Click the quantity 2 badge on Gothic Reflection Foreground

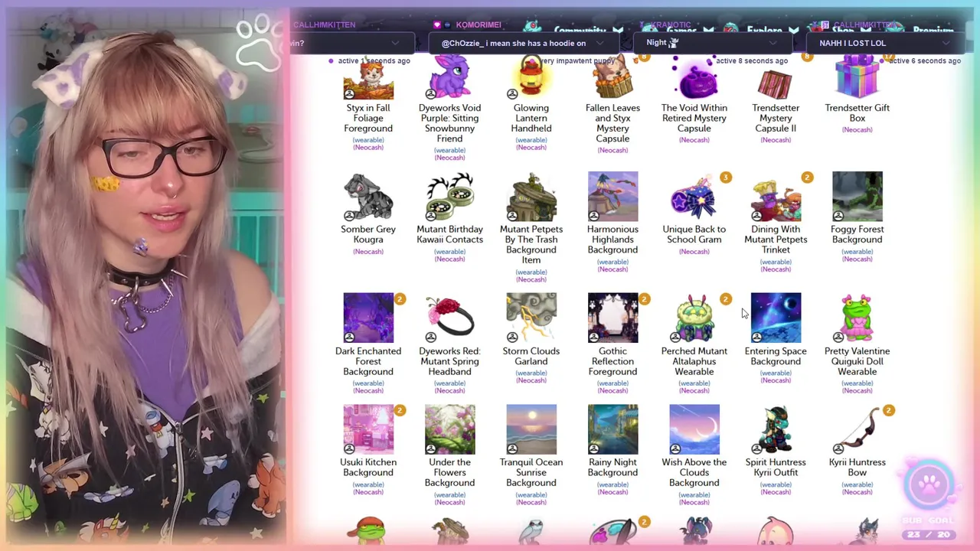[644, 299]
